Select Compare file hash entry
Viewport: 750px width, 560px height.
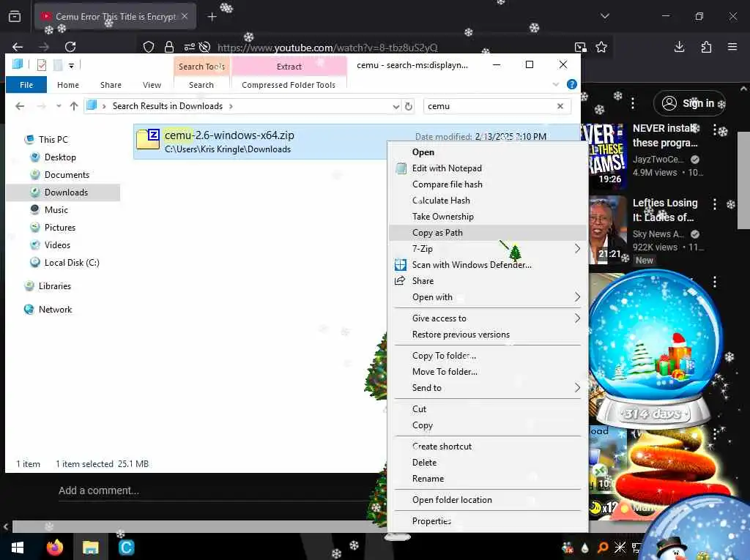[488, 184]
